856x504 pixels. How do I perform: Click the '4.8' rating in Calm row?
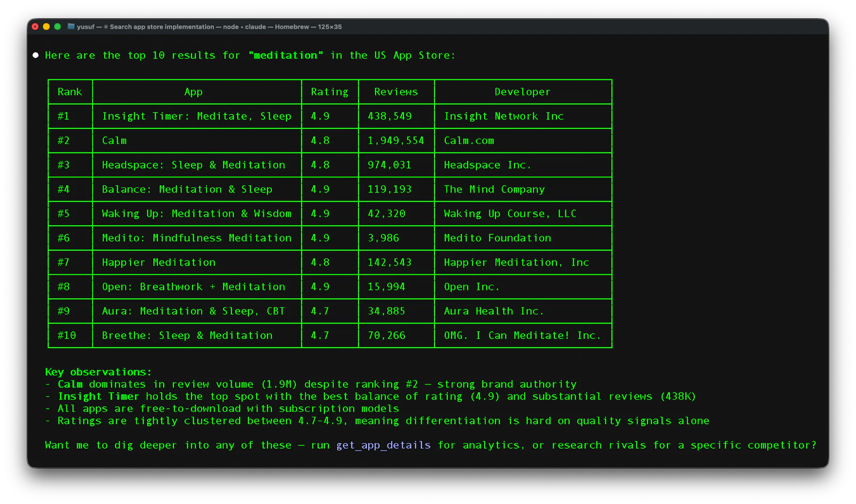click(320, 141)
